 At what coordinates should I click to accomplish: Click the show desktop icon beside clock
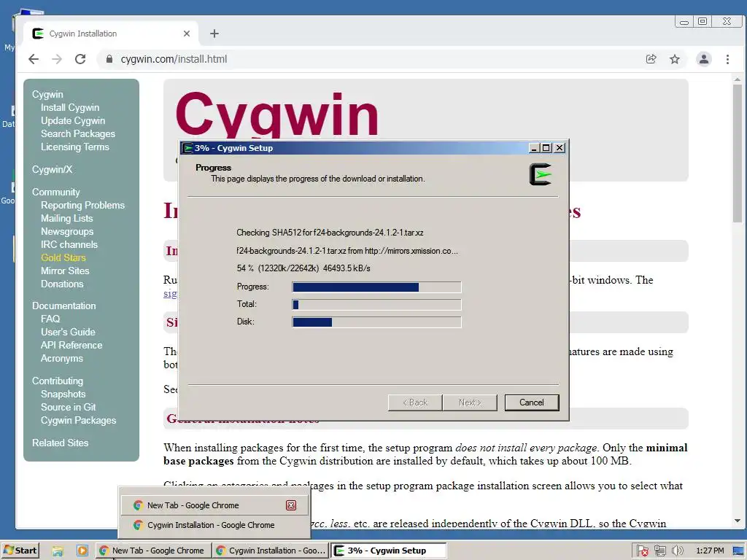click(738, 551)
